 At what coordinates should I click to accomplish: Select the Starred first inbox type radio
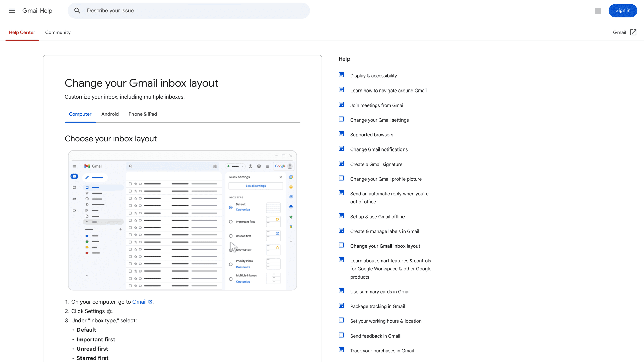coord(231,250)
